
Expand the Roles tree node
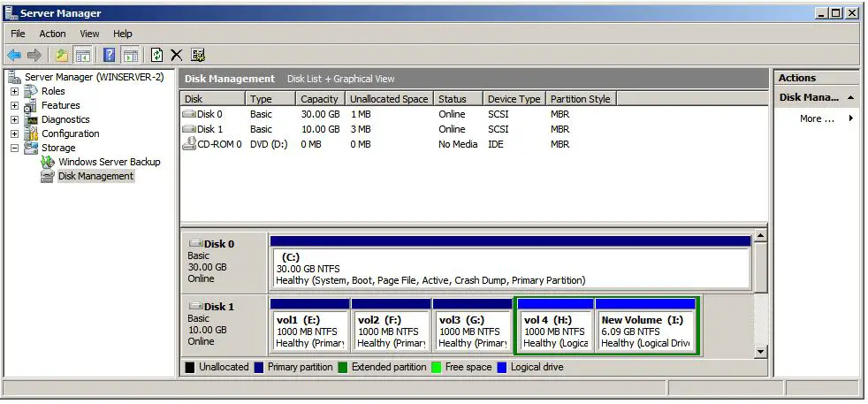pos(14,91)
